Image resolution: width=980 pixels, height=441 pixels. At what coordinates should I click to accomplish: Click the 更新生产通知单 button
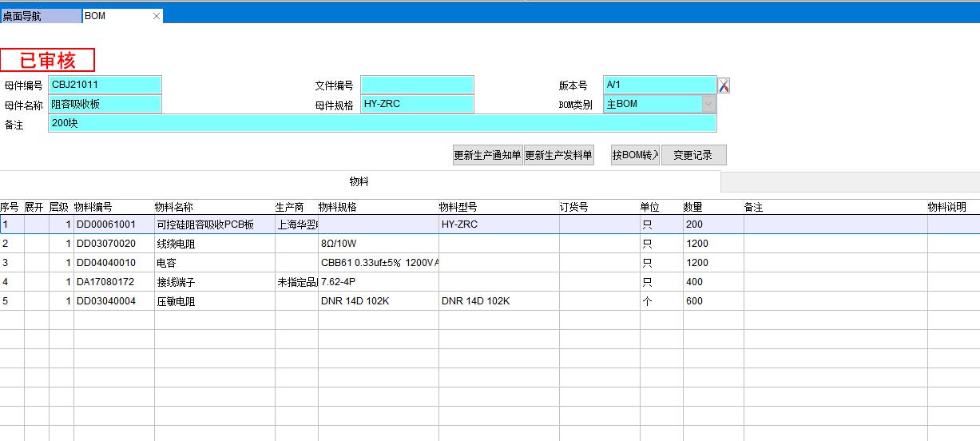[487, 156]
